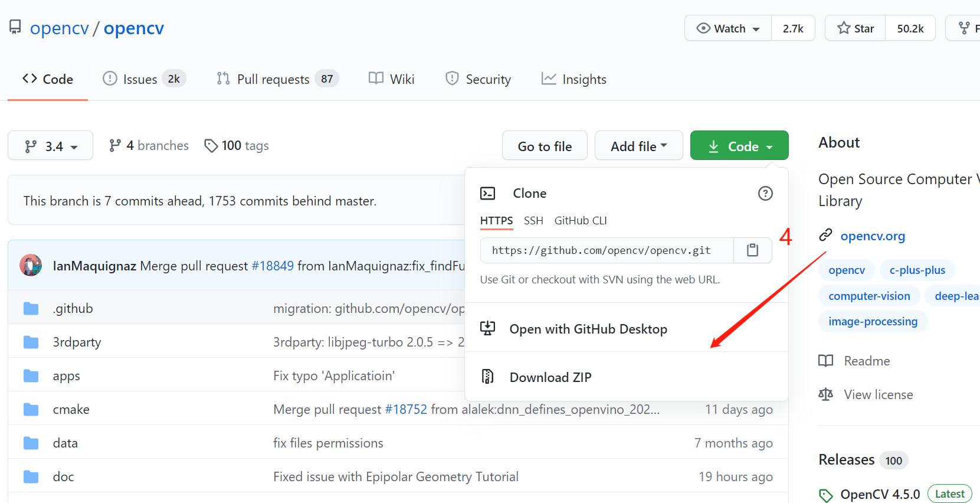Click the 3rdparty folder icon
Viewport: 980px width, 503px height.
[x=31, y=342]
